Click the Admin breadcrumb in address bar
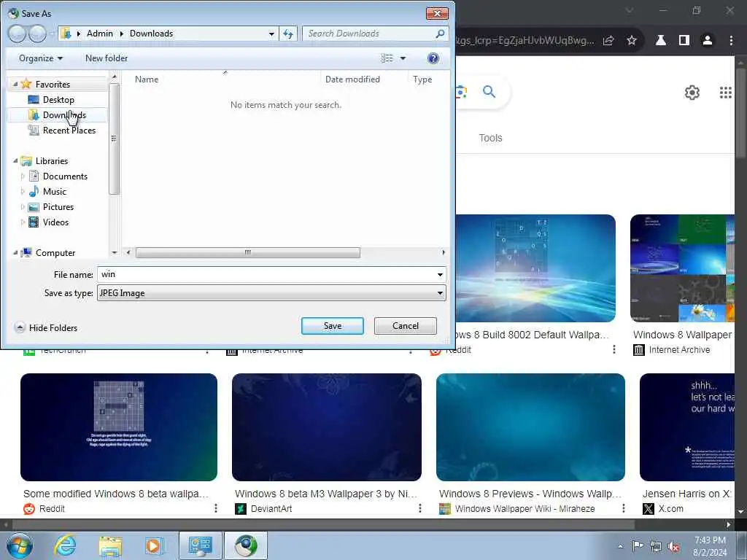 99,34
